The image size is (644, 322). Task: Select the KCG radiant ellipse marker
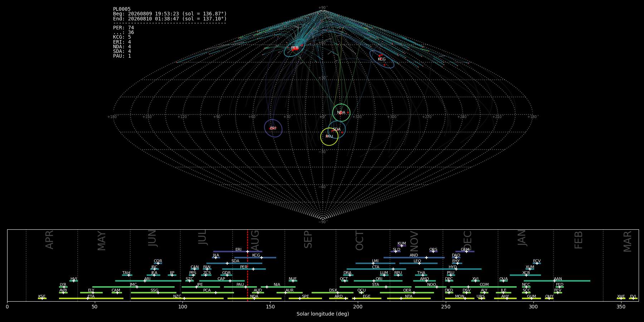382,59
